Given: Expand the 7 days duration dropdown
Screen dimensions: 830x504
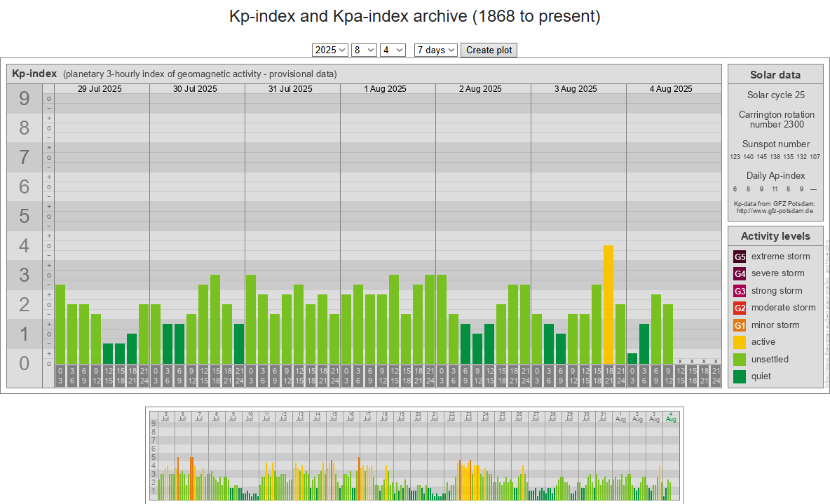Looking at the screenshot, I should click(x=435, y=50).
